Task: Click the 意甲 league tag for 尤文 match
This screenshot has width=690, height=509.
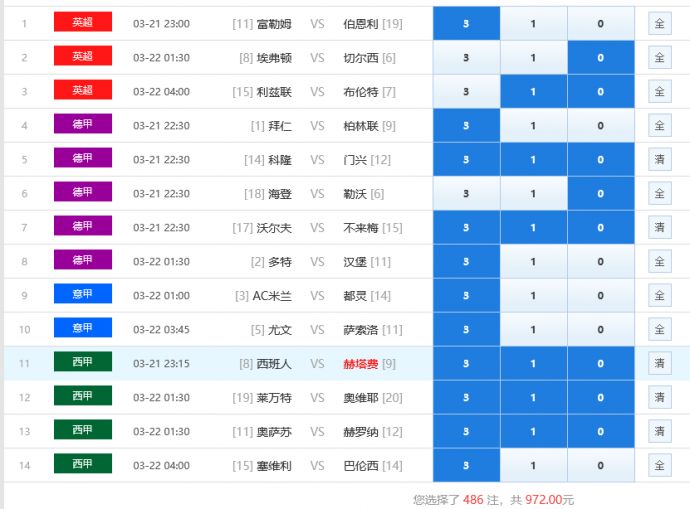Action: [x=83, y=327]
